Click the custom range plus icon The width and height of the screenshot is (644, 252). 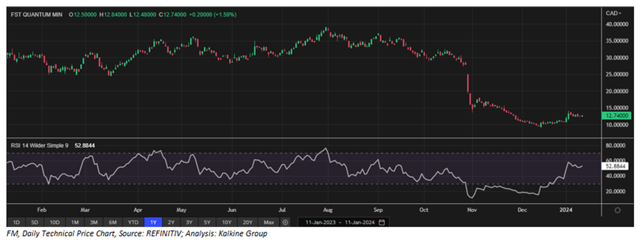(285, 222)
